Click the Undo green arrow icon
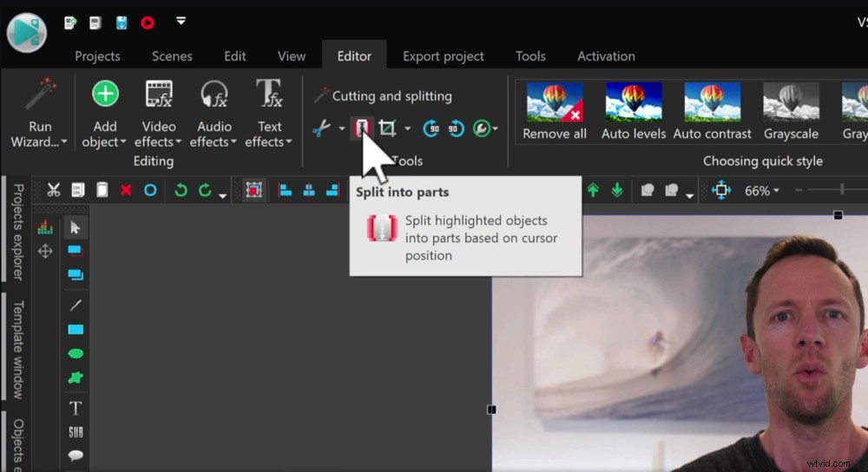This screenshot has height=472, width=868. pyautogui.click(x=181, y=190)
